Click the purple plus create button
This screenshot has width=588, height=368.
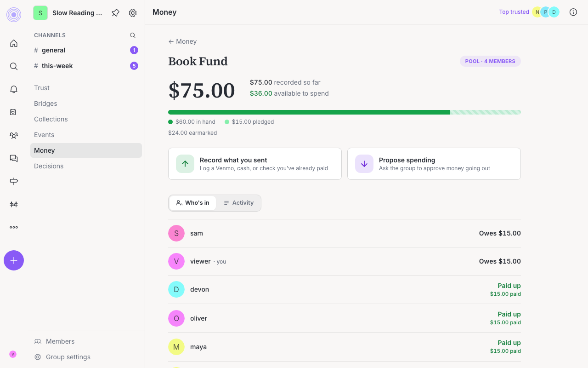[14, 260]
